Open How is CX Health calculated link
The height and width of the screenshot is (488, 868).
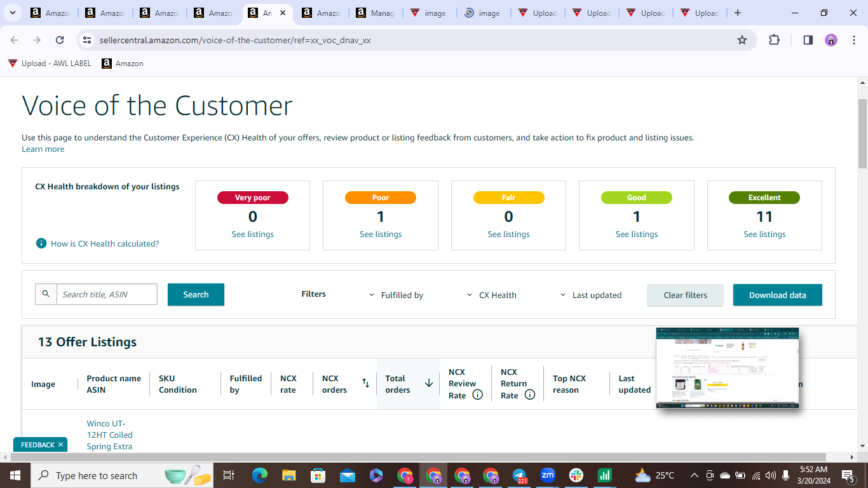click(x=105, y=243)
